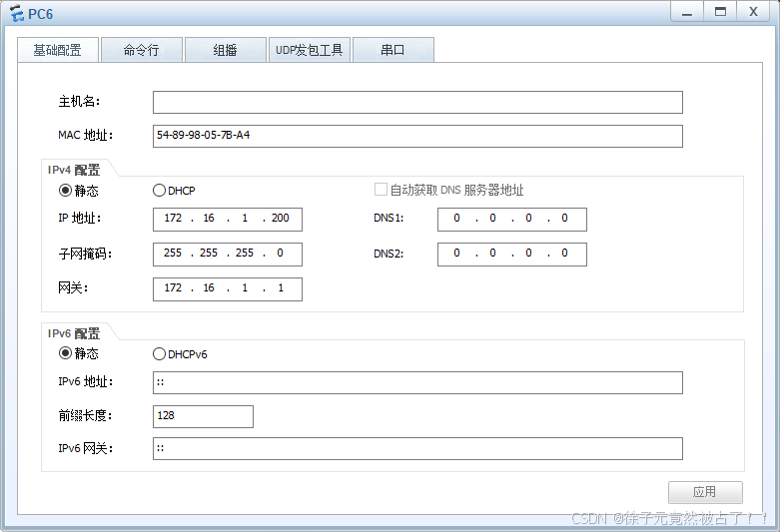Click the 前缀长度 field showing 128

click(x=203, y=416)
